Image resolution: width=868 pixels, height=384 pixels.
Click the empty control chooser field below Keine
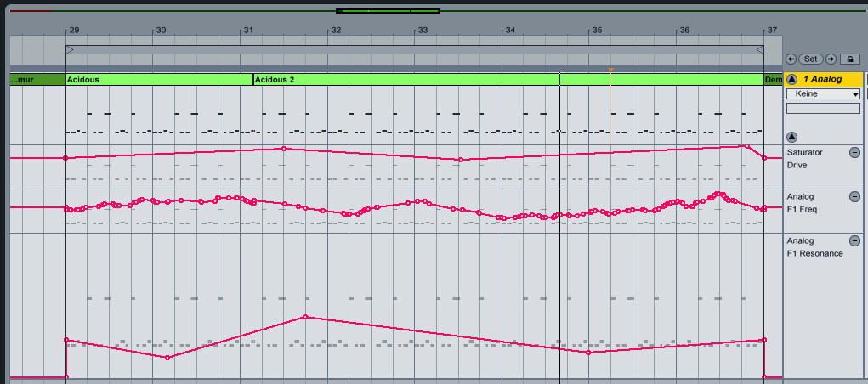[823, 109]
